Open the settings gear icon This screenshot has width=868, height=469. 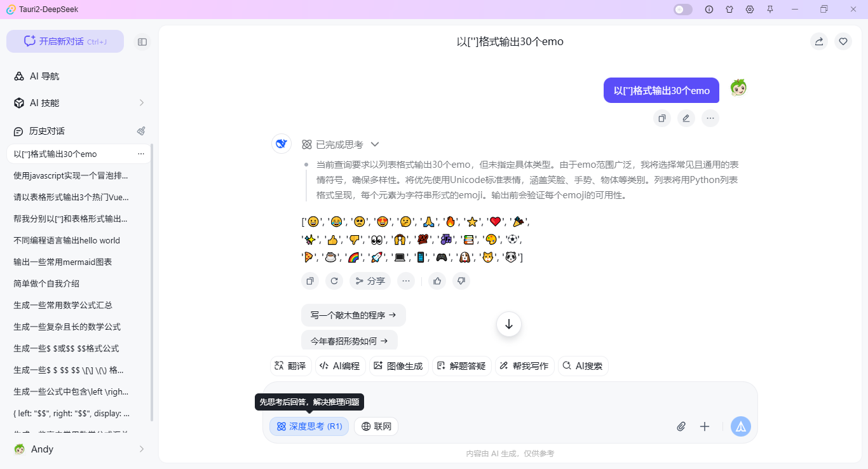tap(750, 10)
